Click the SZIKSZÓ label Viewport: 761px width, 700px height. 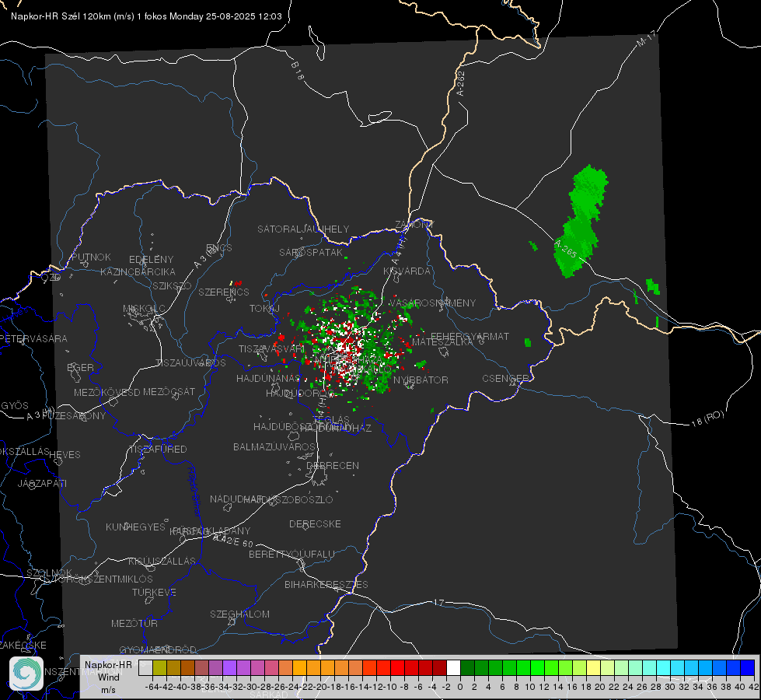pos(173,285)
